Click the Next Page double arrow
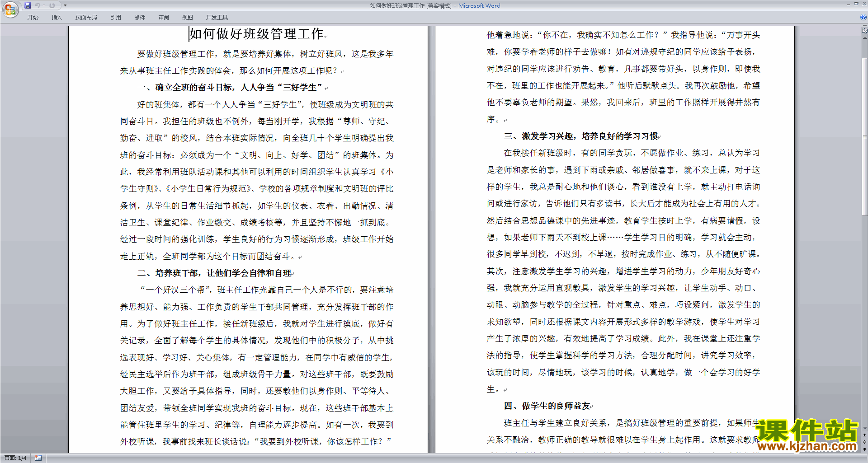868x463 pixels. [865, 449]
